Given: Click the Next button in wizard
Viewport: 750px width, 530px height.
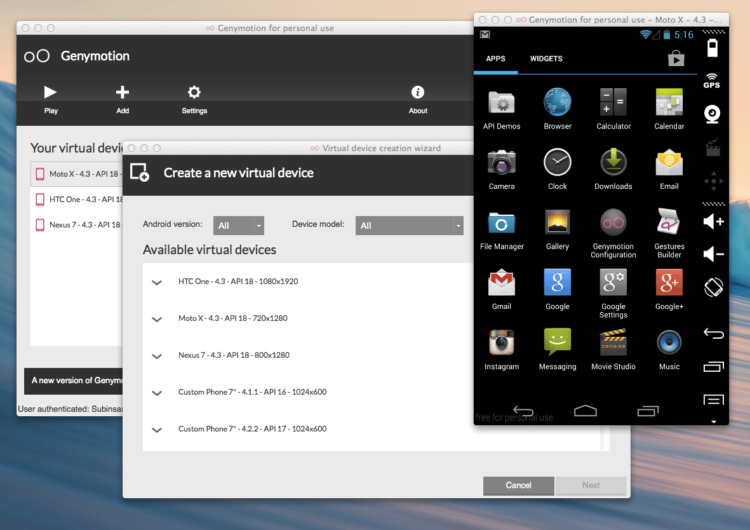Looking at the screenshot, I should [591, 486].
